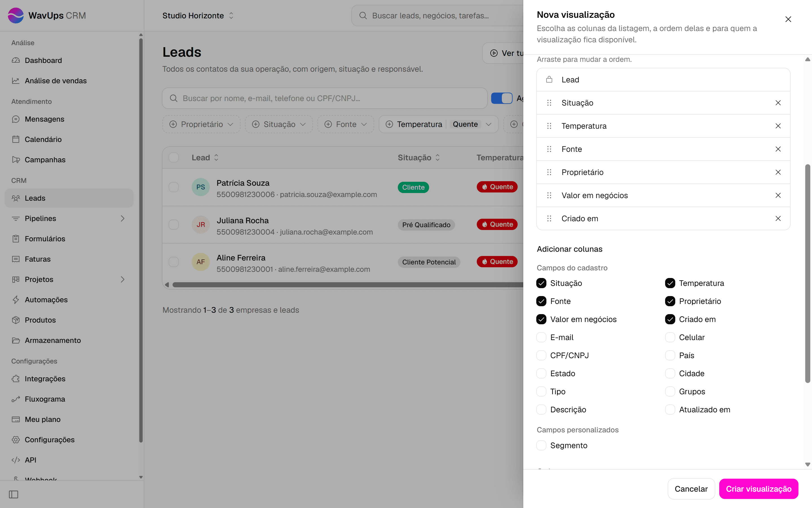Click the drag handle for Situação
The width and height of the screenshot is (812, 508).
click(x=549, y=103)
